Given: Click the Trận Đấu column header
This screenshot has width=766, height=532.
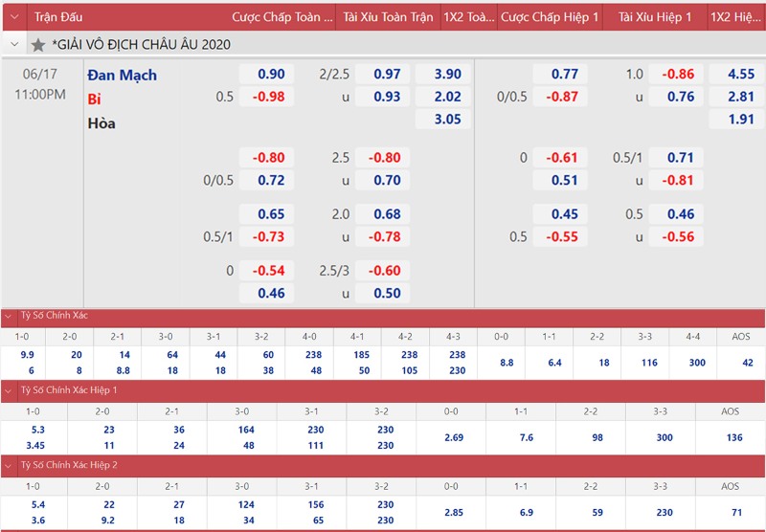Looking at the screenshot, I should pos(58,17).
